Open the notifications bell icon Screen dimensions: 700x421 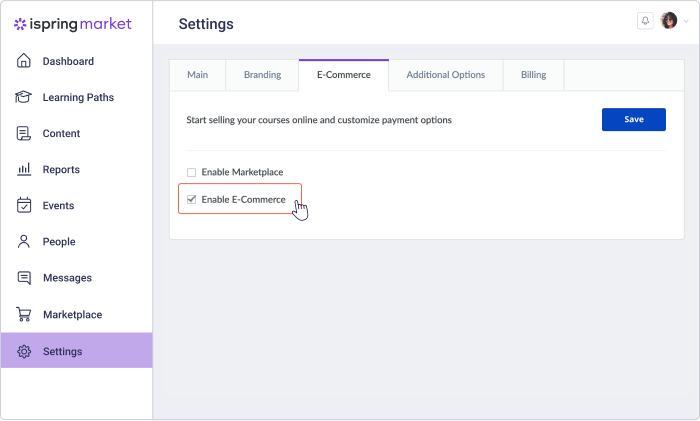(645, 21)
